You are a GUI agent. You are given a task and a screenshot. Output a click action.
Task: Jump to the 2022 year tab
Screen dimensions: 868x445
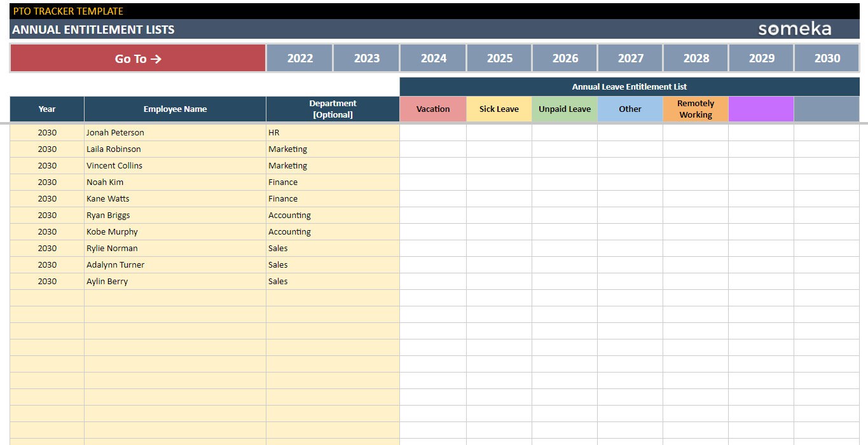300,58
